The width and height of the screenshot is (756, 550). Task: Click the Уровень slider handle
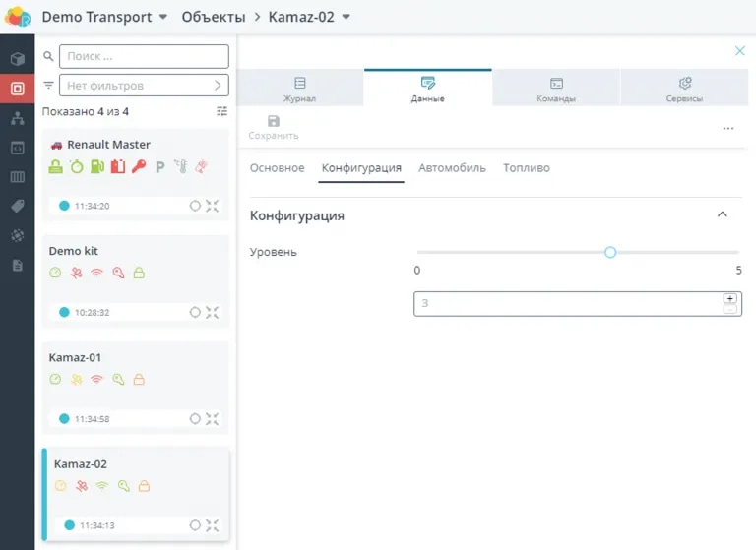click(x=610, y=252)
